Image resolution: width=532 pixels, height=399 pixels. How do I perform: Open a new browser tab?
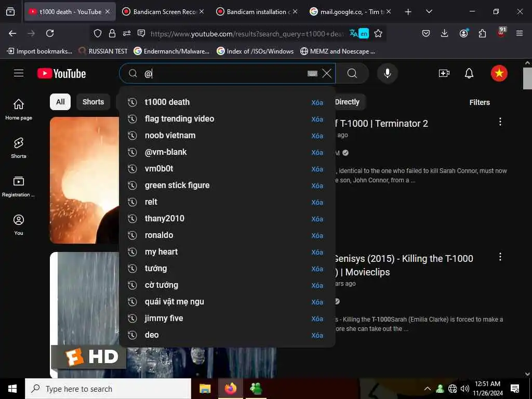[408, 11]
